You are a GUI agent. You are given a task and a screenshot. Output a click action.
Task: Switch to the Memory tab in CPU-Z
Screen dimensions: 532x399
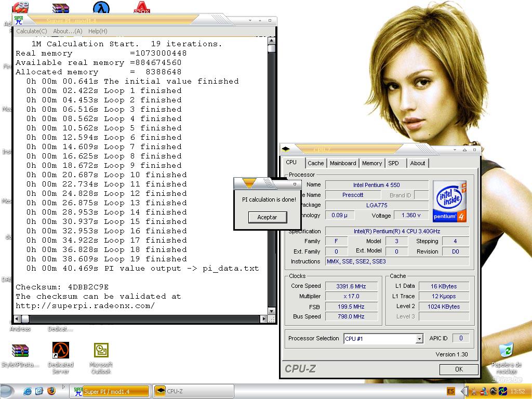tap(372, 163)
